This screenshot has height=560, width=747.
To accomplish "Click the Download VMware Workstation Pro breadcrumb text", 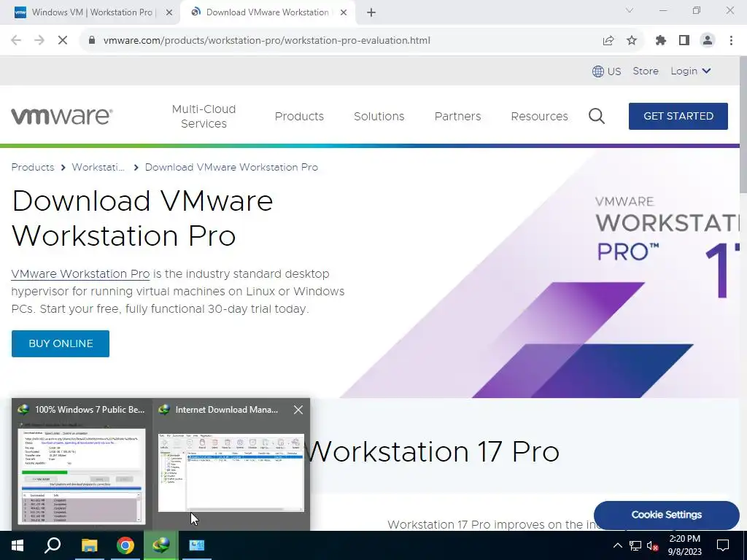I will coord(231,167).
